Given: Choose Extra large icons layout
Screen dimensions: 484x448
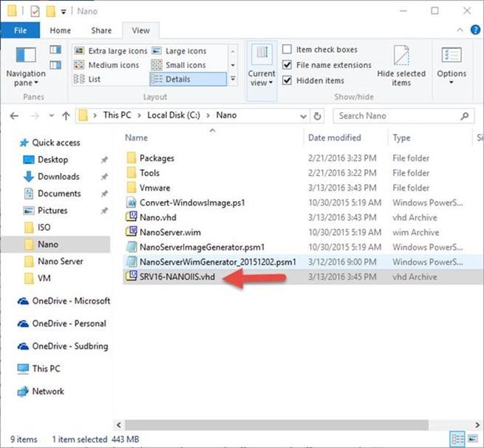Looking at the screenshot, I should click(111, 50).
